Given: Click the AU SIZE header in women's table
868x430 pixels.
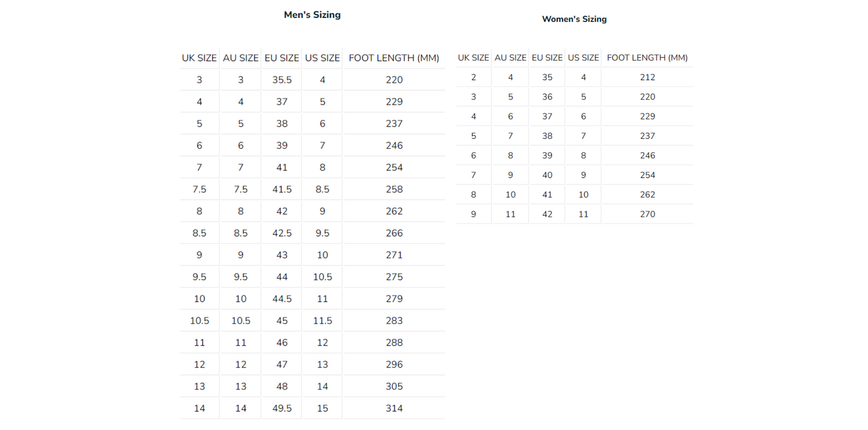Looking at the screenshot, I should click(x=510, y=58).
